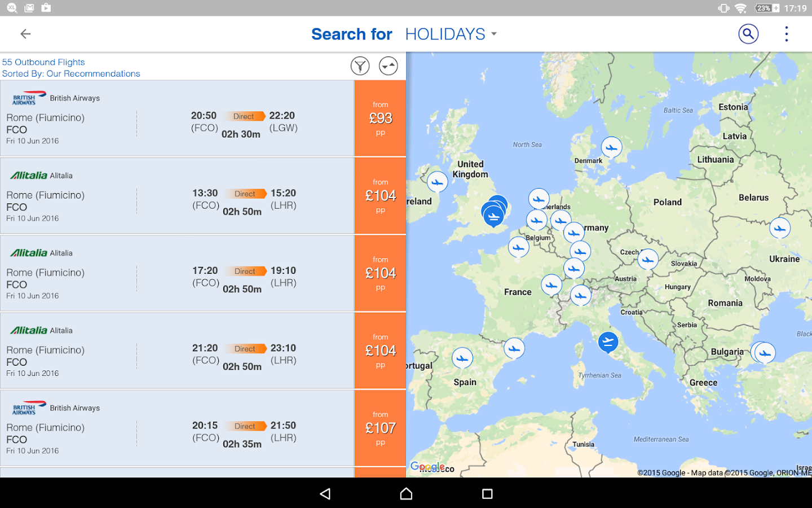The image size is (812, 508).
Task: Choose the £104 fare for 17:20 Alitalia flight
Action: pyautogui.click(x=381, y=273)
